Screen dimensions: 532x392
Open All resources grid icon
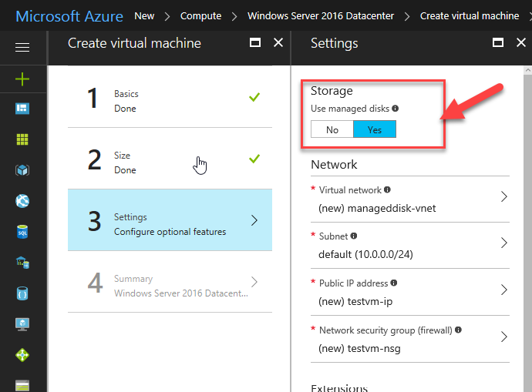(x=22, y=139)
